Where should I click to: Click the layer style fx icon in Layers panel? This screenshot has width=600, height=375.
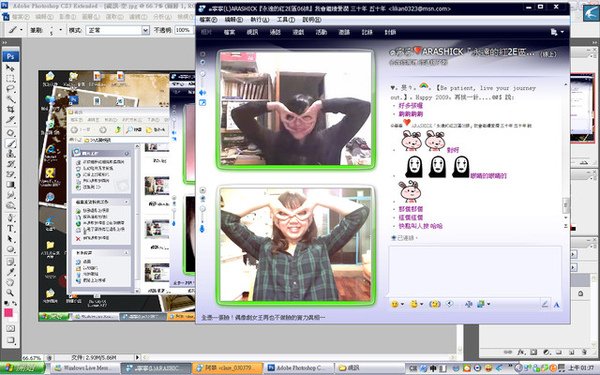pos(520,352)
